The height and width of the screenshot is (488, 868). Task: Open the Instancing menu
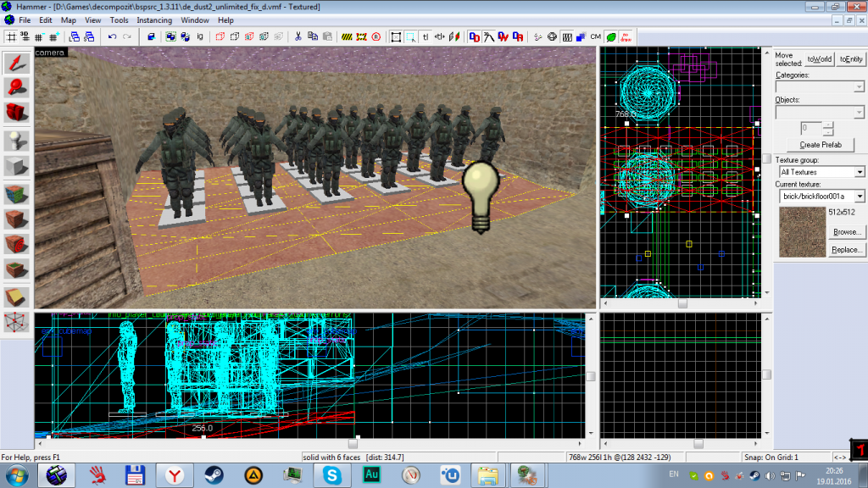tap(154, 19)
